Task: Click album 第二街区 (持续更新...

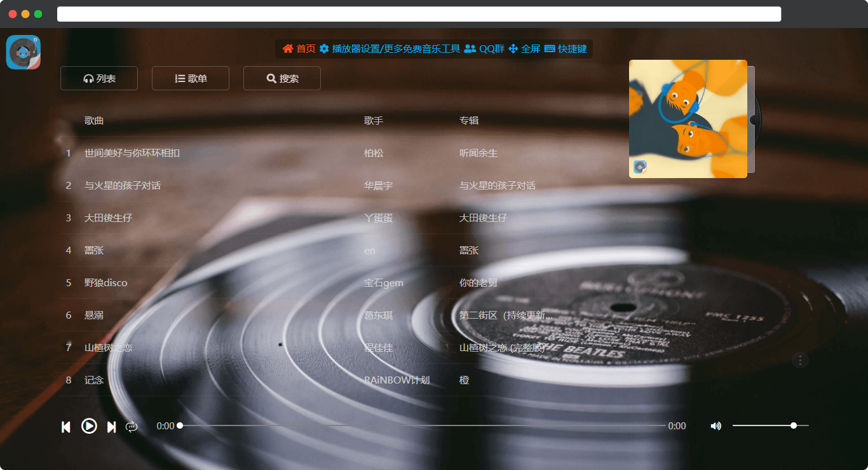Action: click(506, 315)
